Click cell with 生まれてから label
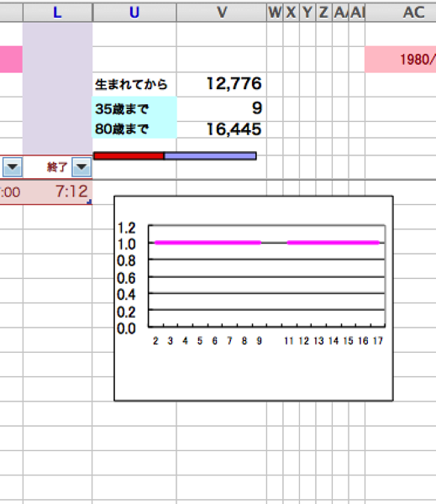The width and height of the screenshot is (436, 504). point(134,84)
